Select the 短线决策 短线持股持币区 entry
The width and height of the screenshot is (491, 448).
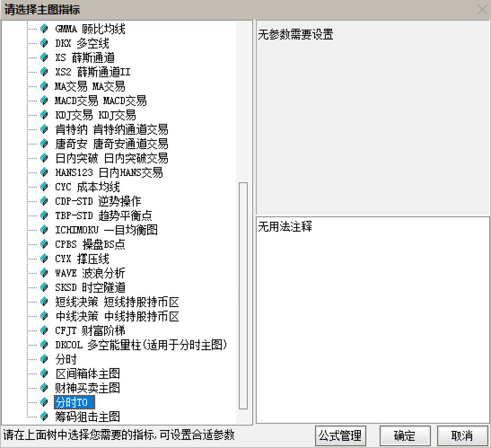pyautogui.click(x=114, y=302)
